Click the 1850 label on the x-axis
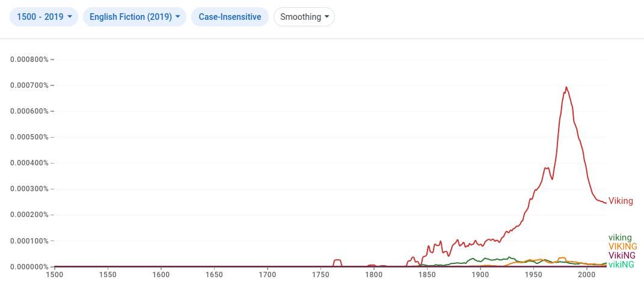Viewport: 644px width, 285px height. click(427, 275)
